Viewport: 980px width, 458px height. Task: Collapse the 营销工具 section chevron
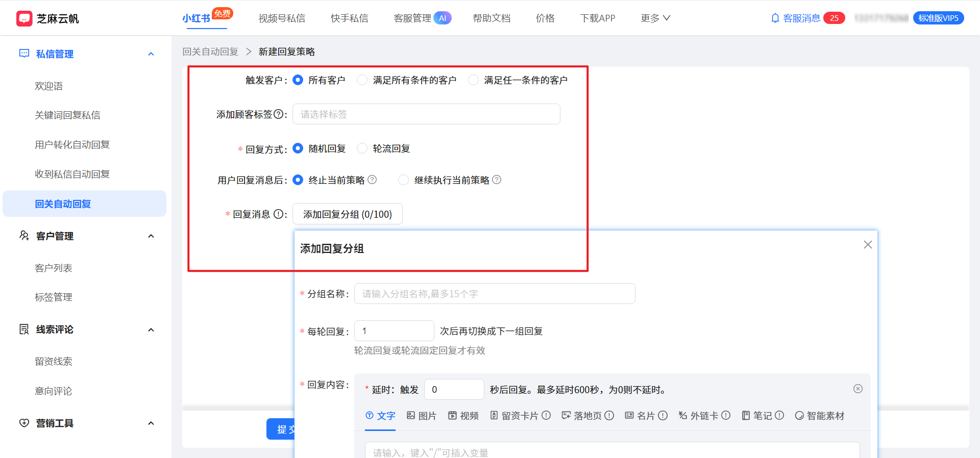point(151,423)
